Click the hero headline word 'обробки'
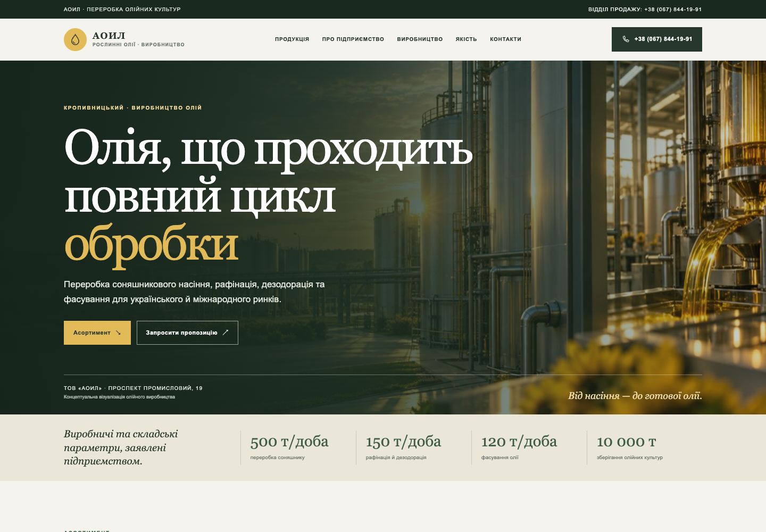 coord(151,245)
